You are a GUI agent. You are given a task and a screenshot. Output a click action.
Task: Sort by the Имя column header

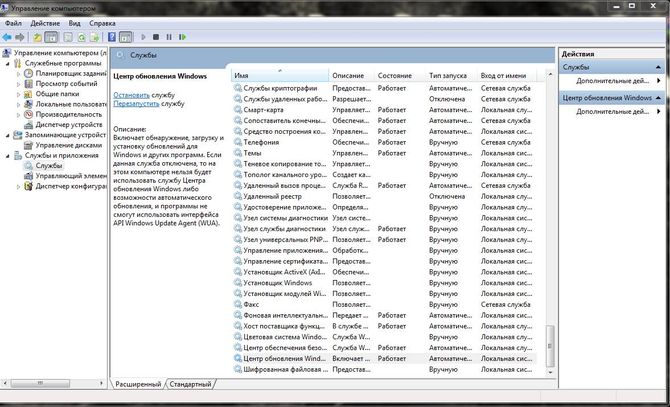pyautogui.click(x=280, y=75)
